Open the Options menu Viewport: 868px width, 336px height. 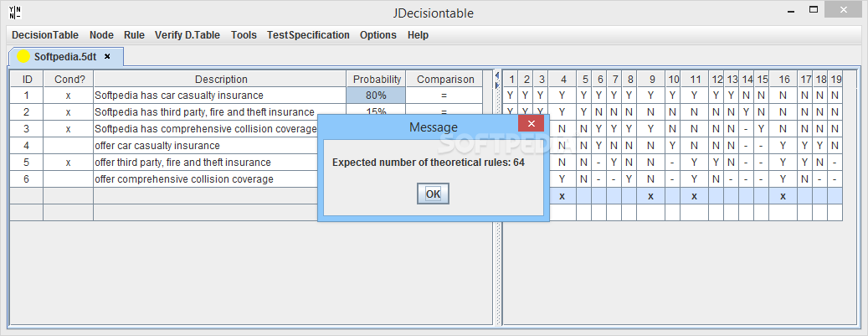[378, 35]
